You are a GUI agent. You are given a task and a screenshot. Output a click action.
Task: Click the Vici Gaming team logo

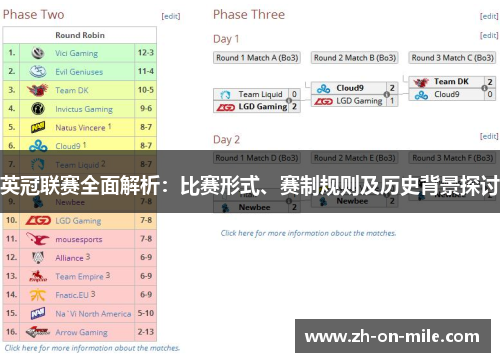[x=38, y=53]
